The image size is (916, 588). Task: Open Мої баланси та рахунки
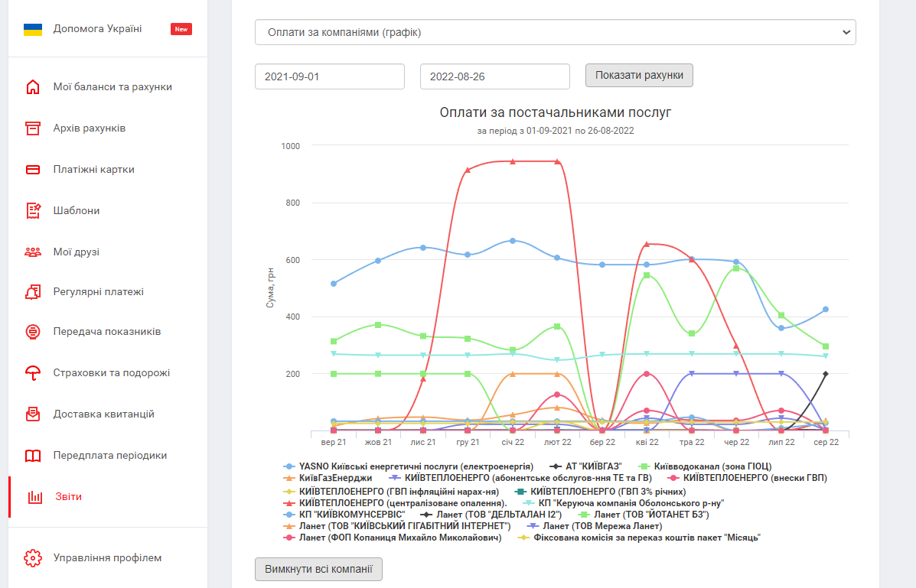click(112, 87)
